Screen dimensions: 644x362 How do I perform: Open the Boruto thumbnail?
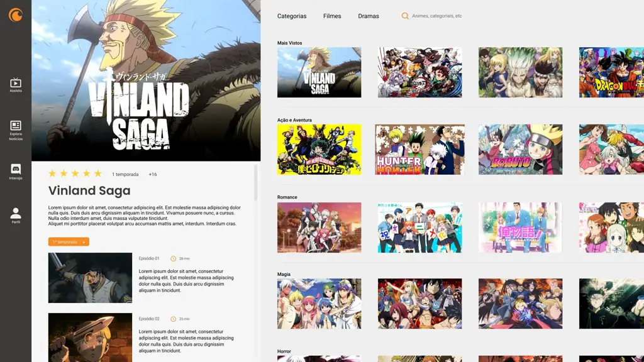coord(520,150)
